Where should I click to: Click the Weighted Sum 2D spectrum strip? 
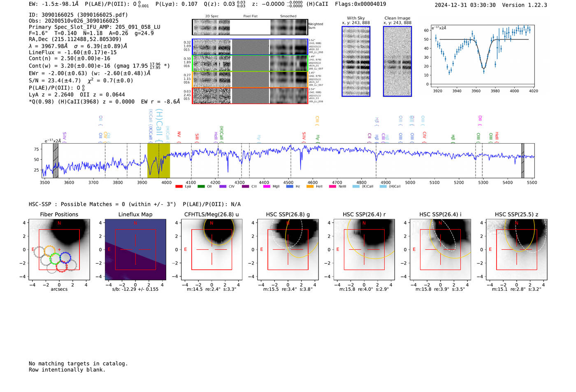pyautogui.click(x=250, y=27)
